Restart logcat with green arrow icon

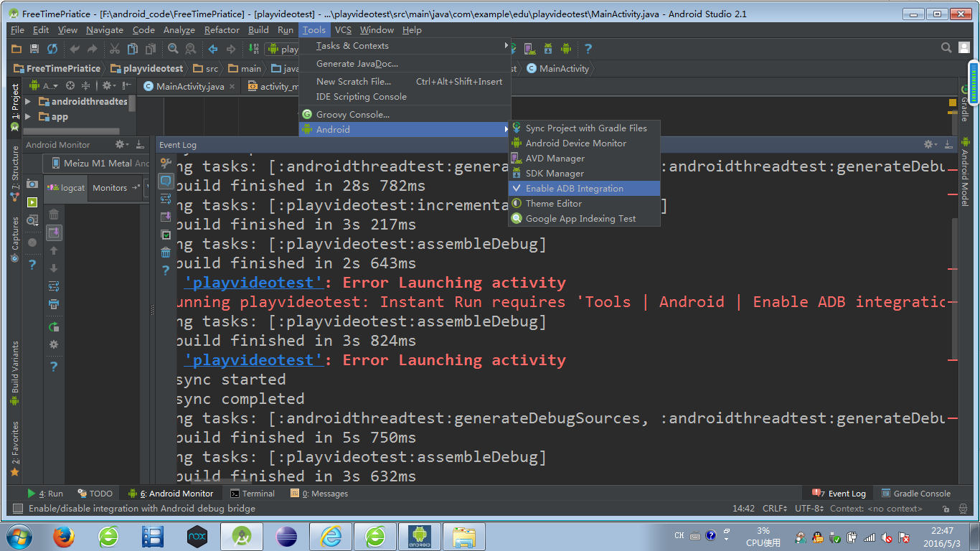[54, 326]
